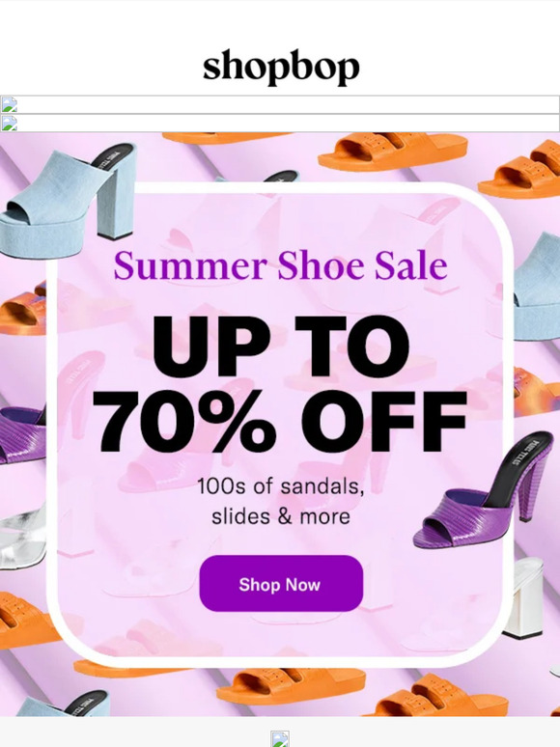
Task: Click the shopbop logo
Action: click(281, 67)
